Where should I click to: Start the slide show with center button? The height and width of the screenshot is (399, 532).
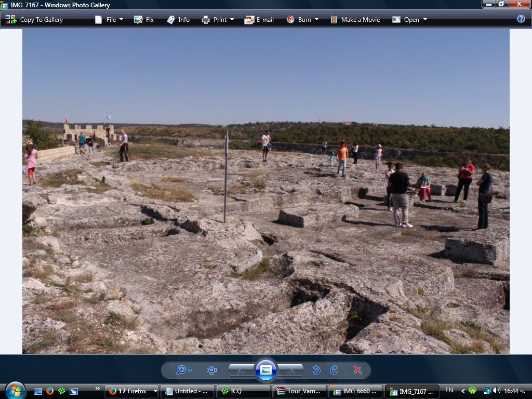tap(265, 370)
